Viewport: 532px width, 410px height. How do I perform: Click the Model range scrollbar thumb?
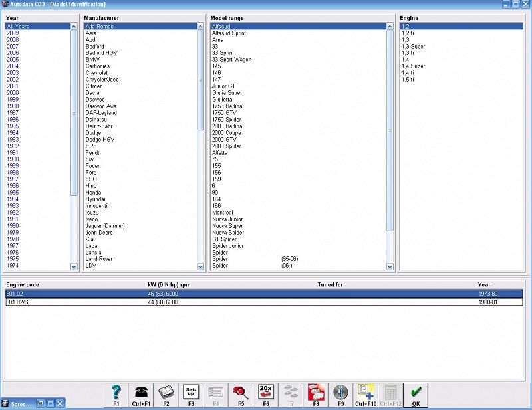pyautogui.click(x=390, y=130)
